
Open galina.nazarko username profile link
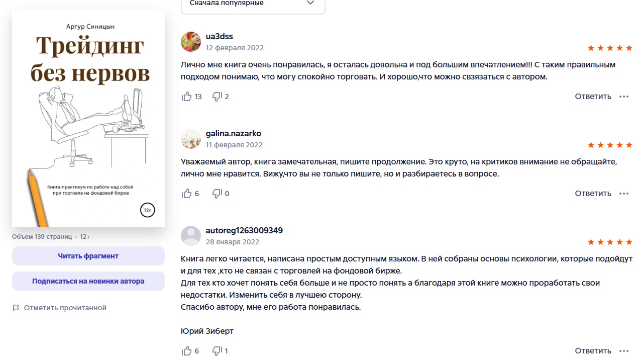click(x=234, y=133)
